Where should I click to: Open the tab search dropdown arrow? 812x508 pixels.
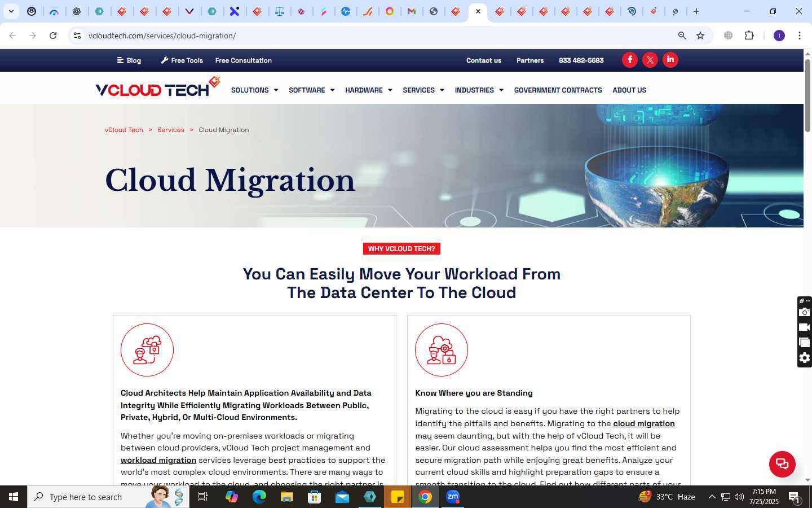tap(11, 11)
